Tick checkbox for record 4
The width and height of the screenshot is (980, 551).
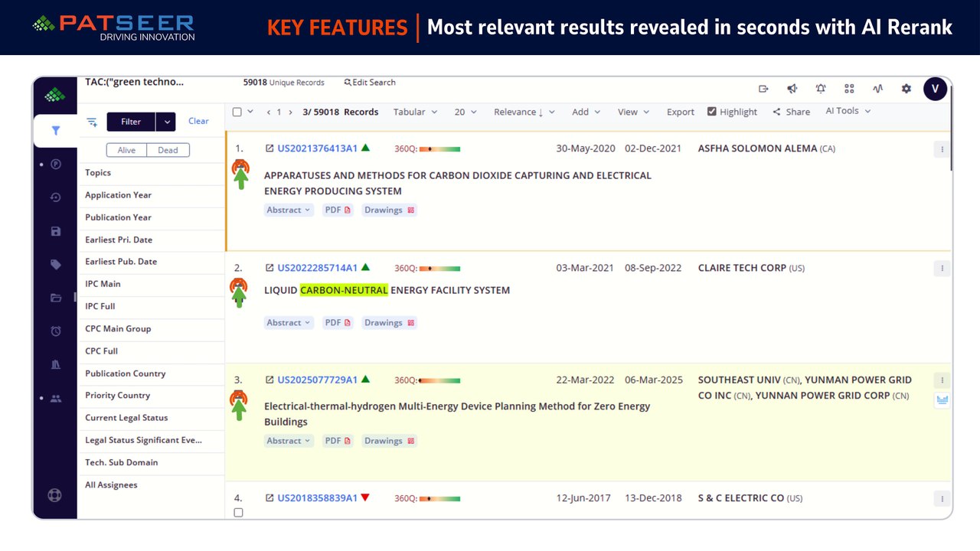(238, 513)
